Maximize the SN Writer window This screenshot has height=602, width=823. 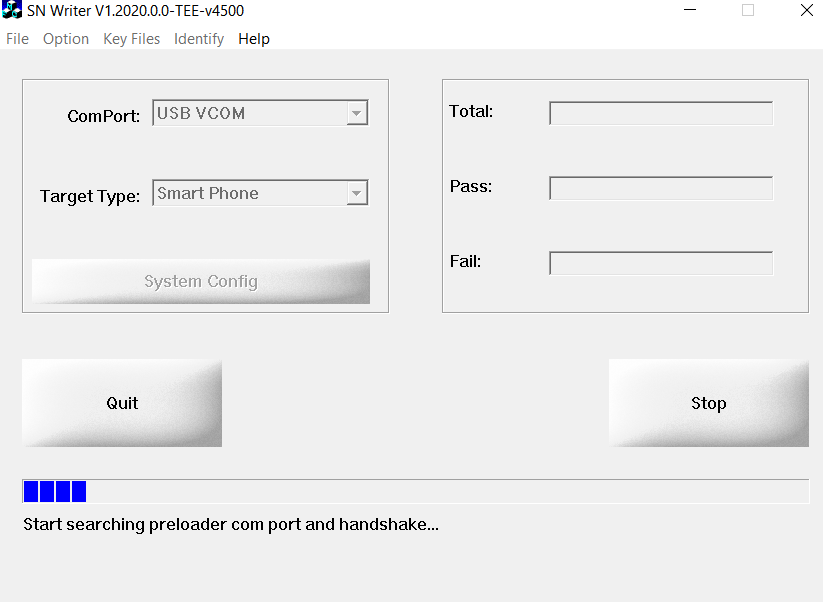(748, 10)
